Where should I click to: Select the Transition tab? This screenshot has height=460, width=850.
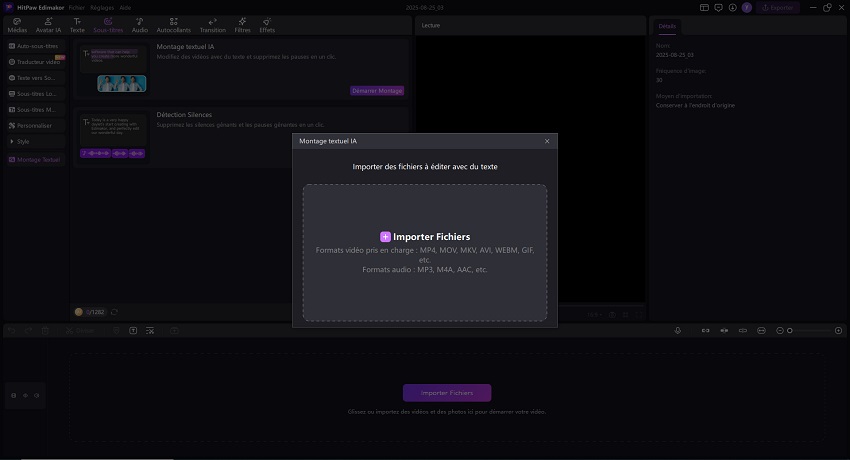point(212,25)
